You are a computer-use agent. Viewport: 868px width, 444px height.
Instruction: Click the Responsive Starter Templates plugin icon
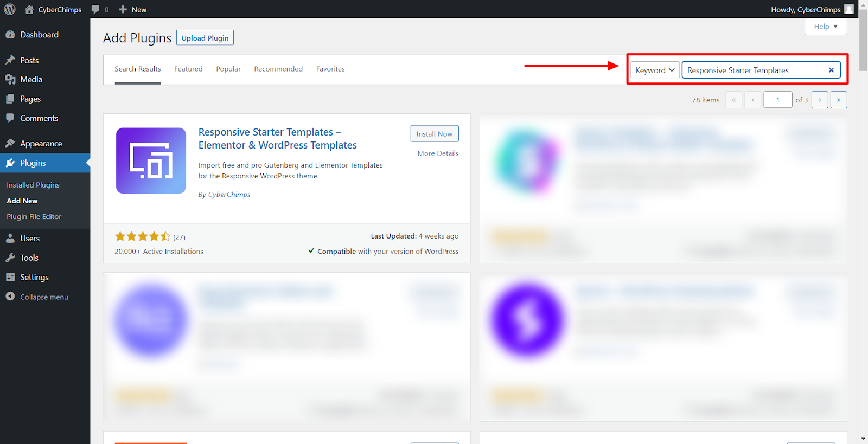click(151, 160)
